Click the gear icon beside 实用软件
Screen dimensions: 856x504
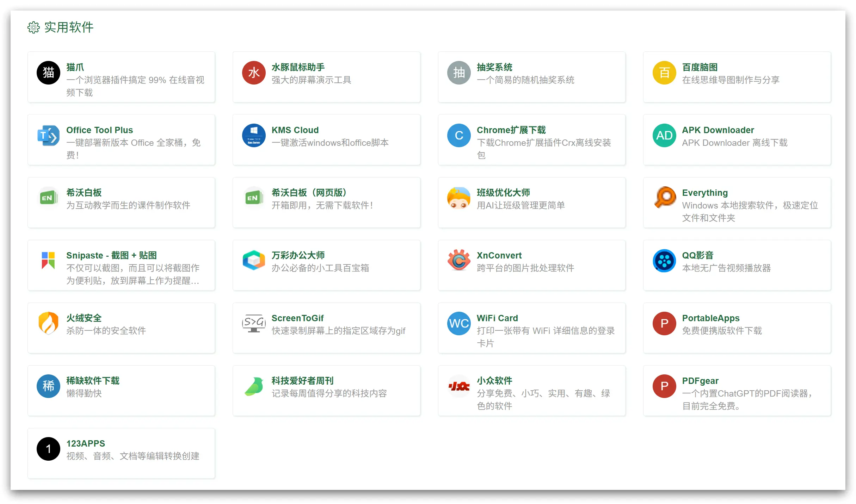pyautogui.click(x=33, y=27)
